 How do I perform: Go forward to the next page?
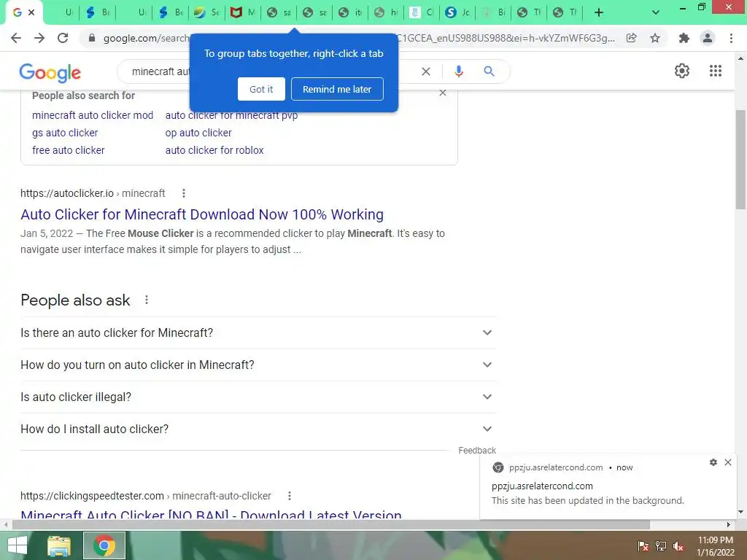pos(39,38)
